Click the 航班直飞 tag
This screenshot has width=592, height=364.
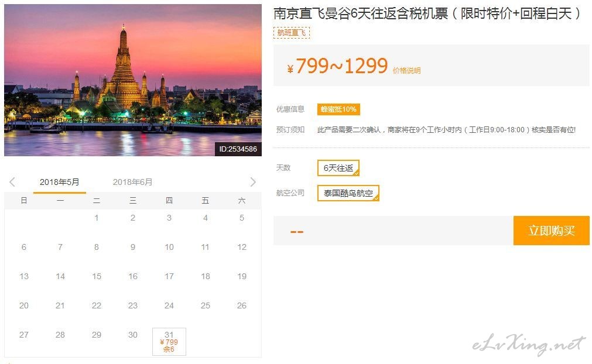292,33
